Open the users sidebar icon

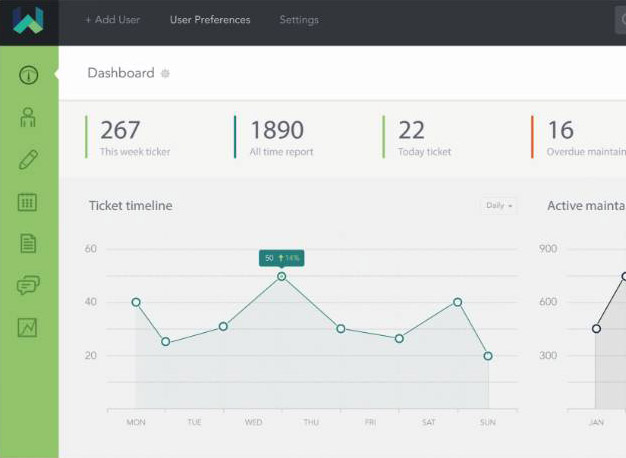28,117
